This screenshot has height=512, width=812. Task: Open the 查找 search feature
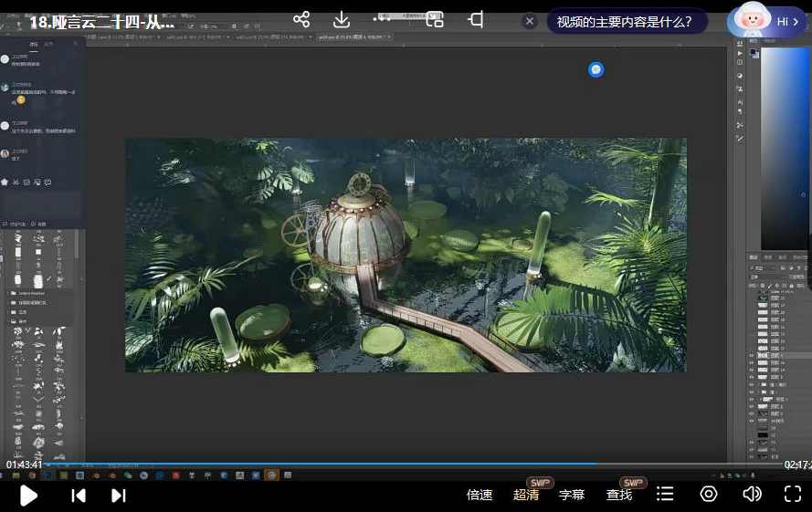coord(619,495)
